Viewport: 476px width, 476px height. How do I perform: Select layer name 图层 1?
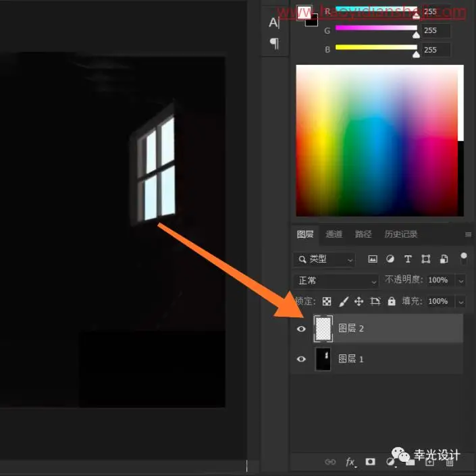(350, 359)
